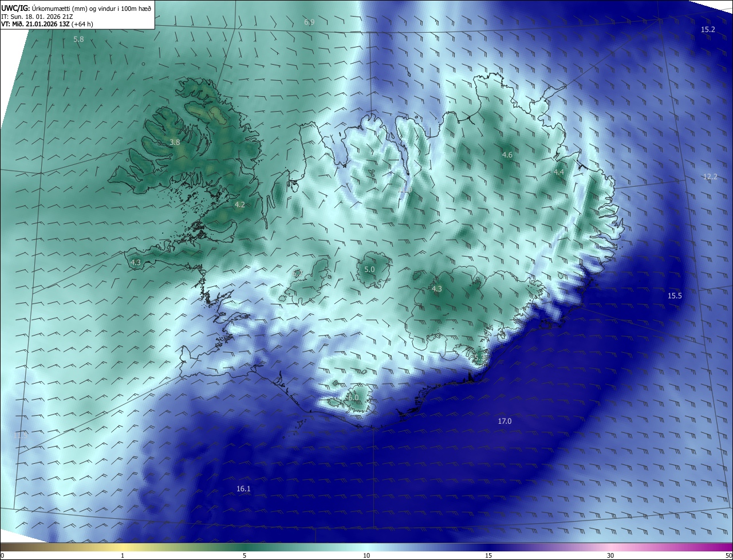Click the pink colour at scale value 30

click(610, 547)
